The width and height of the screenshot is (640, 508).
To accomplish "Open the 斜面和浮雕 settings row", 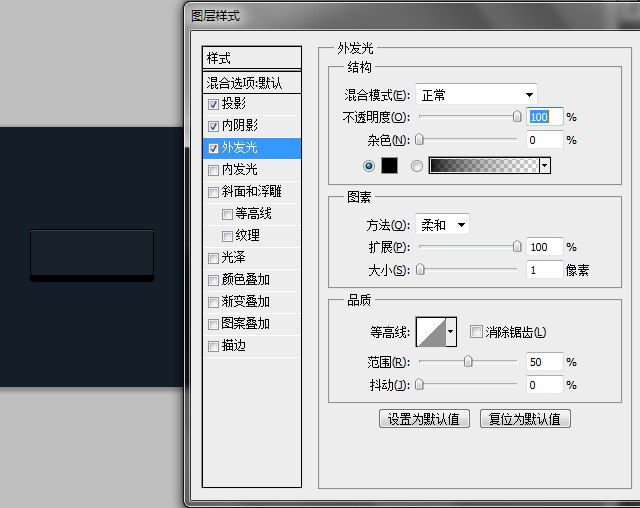I will coord(252,192).
